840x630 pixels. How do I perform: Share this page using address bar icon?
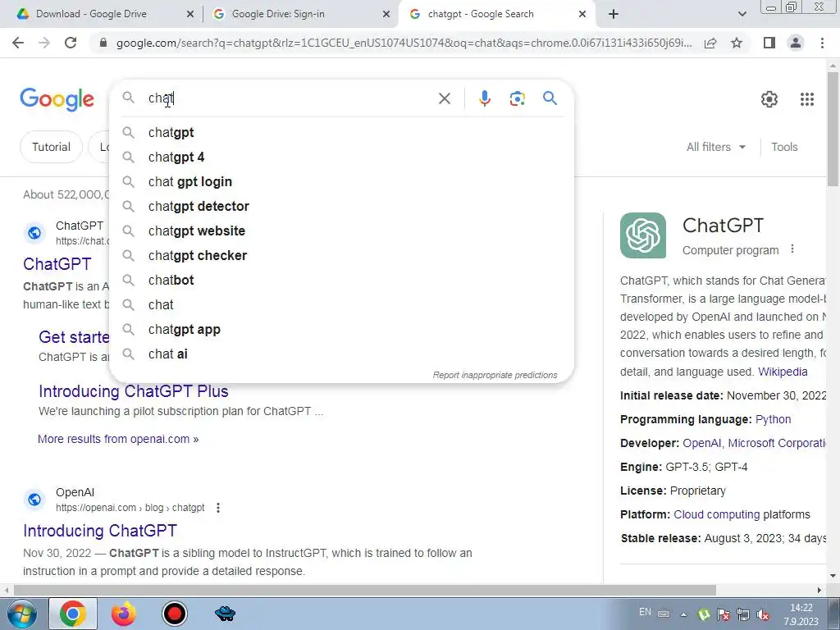[x=710, y=43]
